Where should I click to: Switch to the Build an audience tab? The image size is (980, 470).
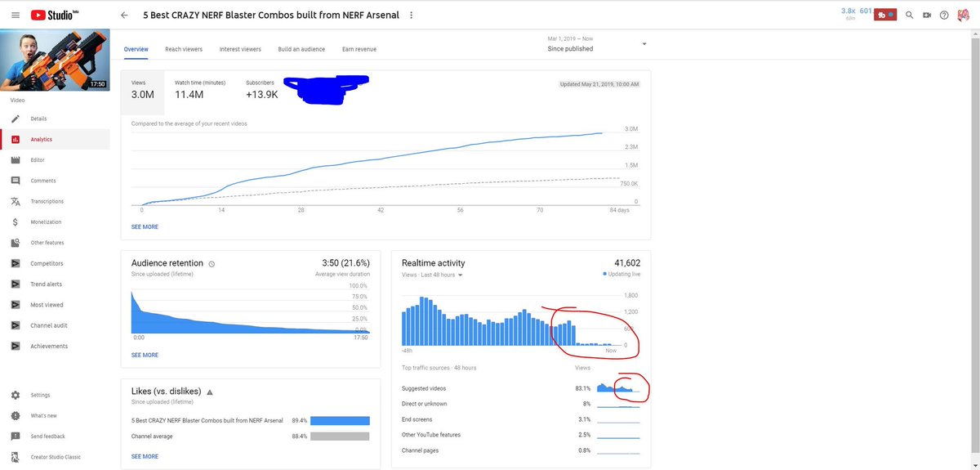tap(301, 49)
